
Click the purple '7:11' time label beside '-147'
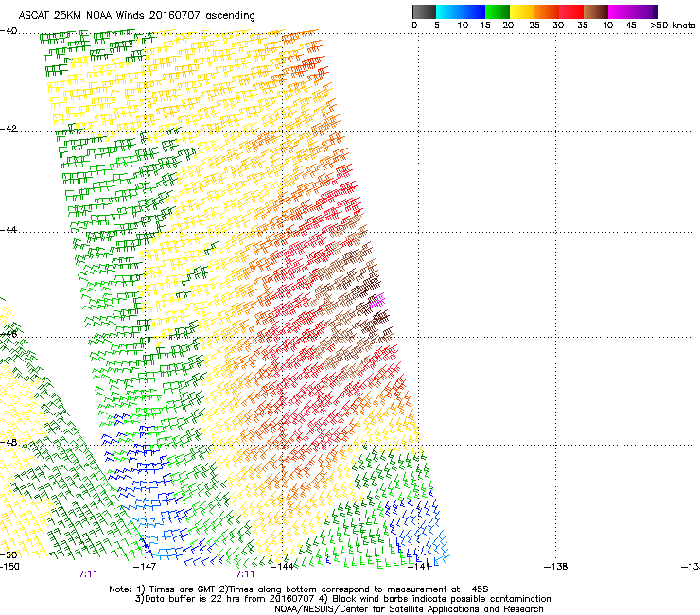click(88, 574)
